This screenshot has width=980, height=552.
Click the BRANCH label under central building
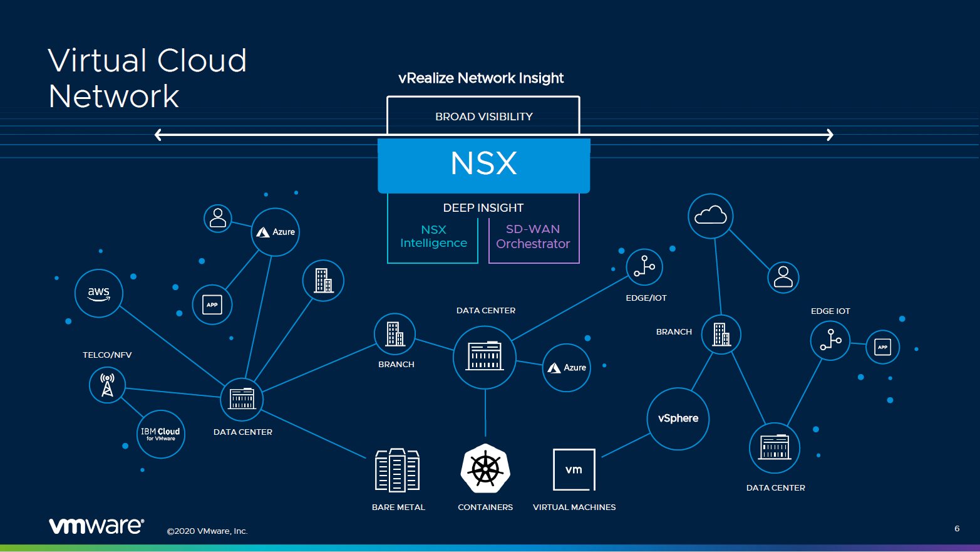396,365
